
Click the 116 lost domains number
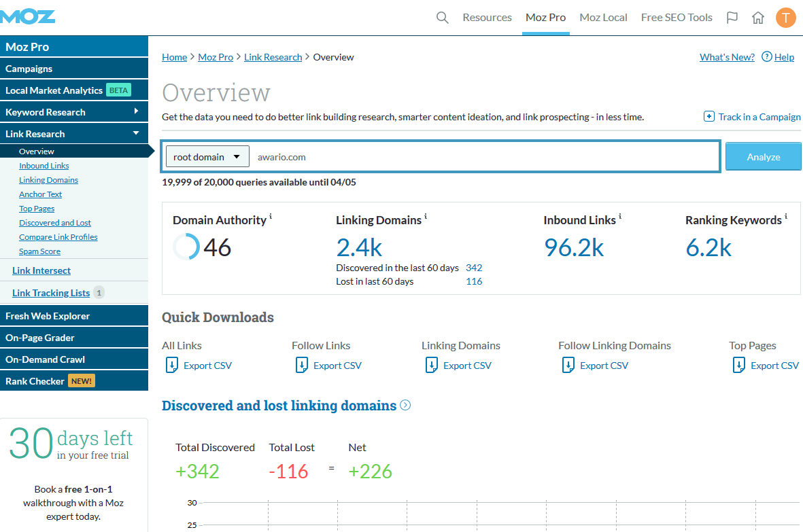pos(474,281)
